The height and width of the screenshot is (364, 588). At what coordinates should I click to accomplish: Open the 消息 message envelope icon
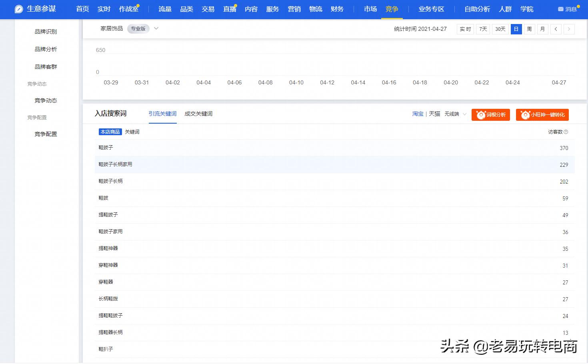tap(560, 8)
